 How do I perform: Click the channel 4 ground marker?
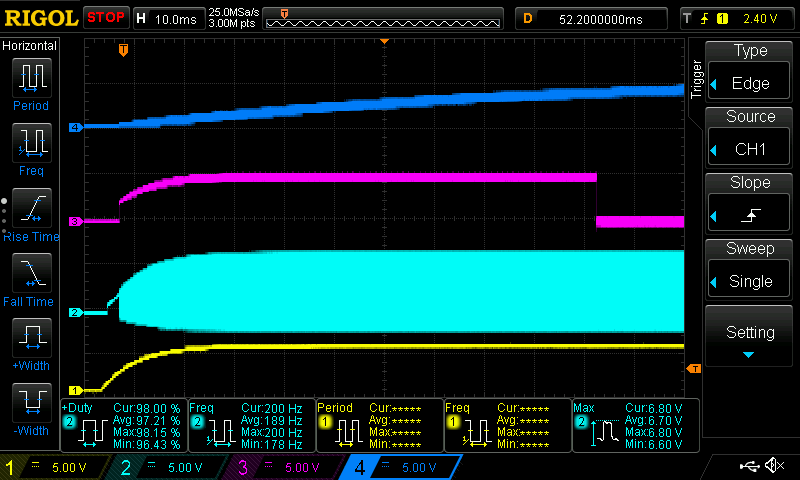[76, 128]
